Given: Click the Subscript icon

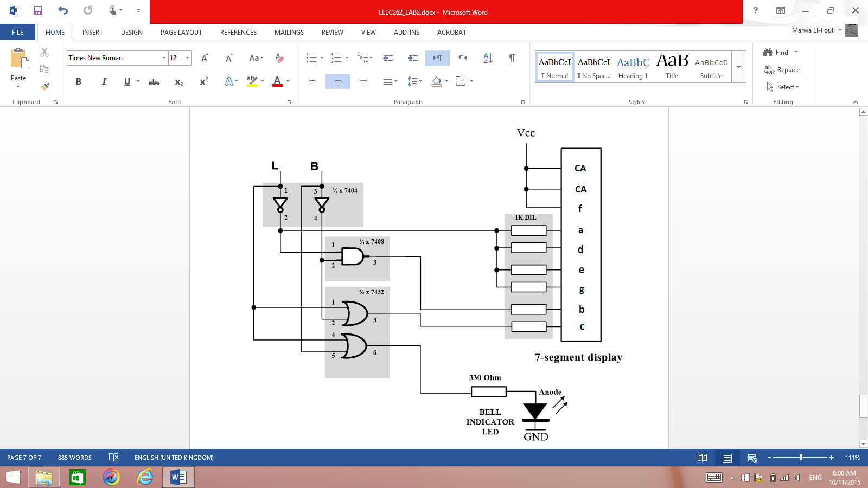Looking at the screenshot, I should click(x=178, y=81).
